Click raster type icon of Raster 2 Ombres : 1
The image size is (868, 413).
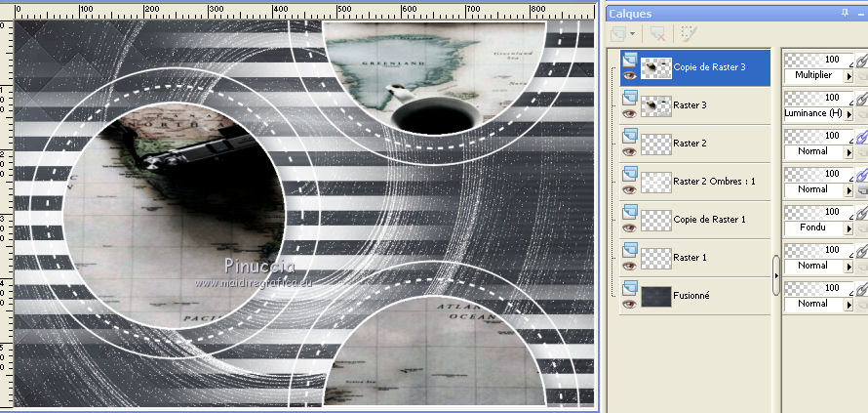tap(629, 174)
